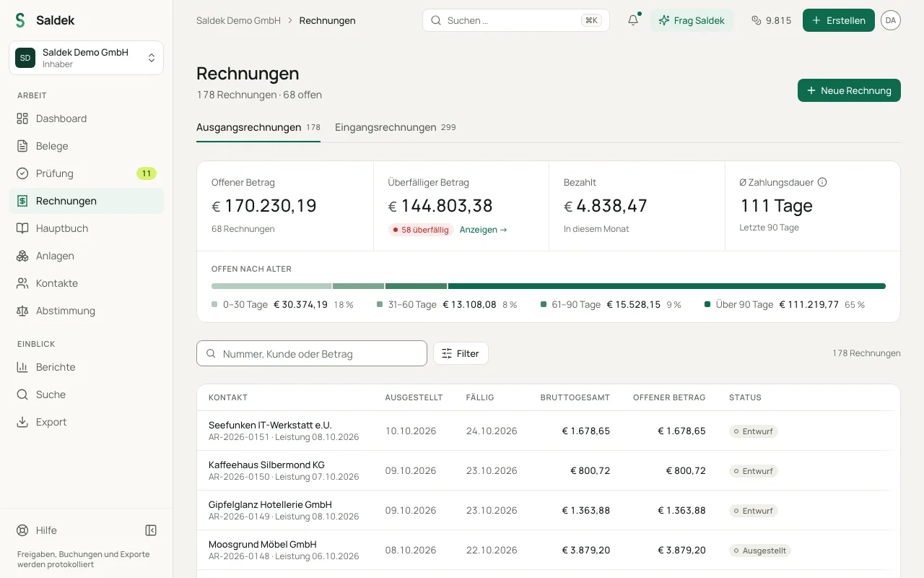Viewport: 924px width, 578px height.
Task: Open the Hauptbuch section
Action: point(86,228)
